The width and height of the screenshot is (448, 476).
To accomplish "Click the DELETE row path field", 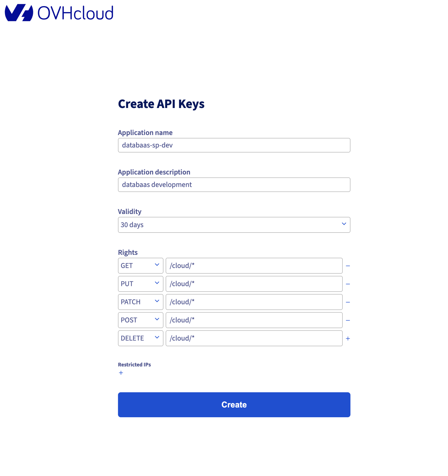I will pos(254,338).
